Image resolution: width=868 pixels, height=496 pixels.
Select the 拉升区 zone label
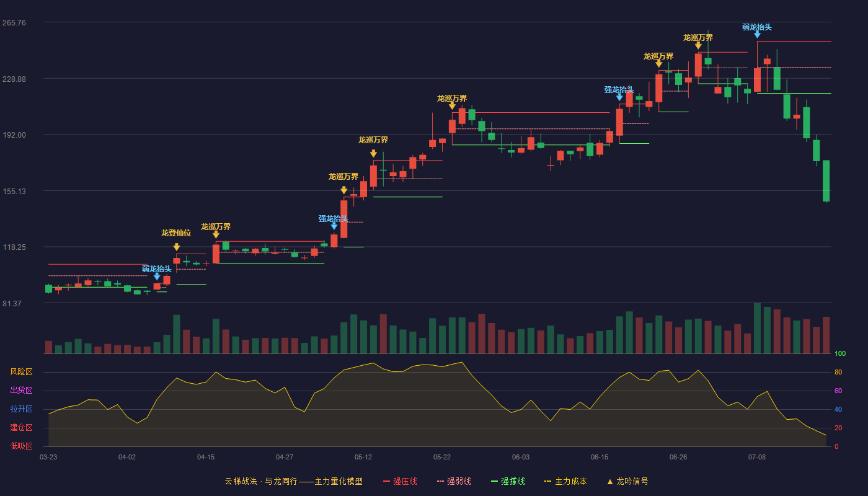22,409
